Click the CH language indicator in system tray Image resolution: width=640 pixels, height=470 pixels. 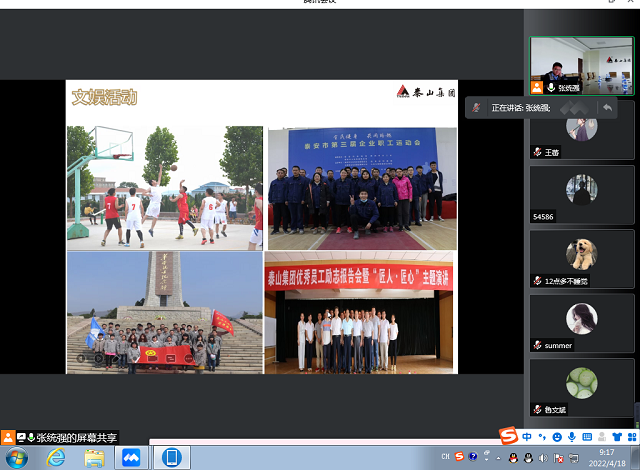445,457
